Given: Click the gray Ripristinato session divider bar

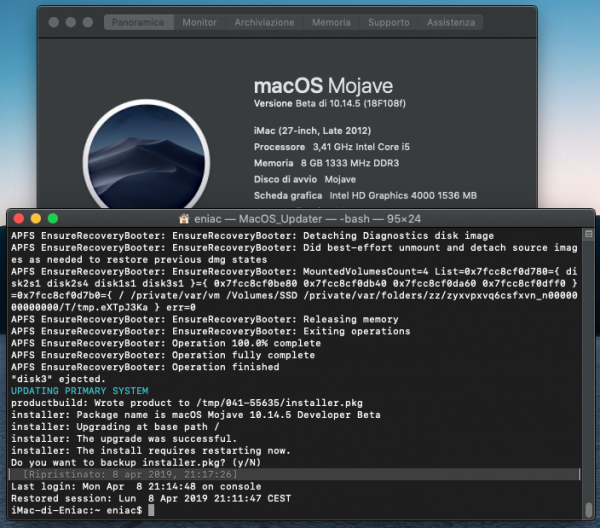Looking at the screenshot, I should tap(300, 474).
